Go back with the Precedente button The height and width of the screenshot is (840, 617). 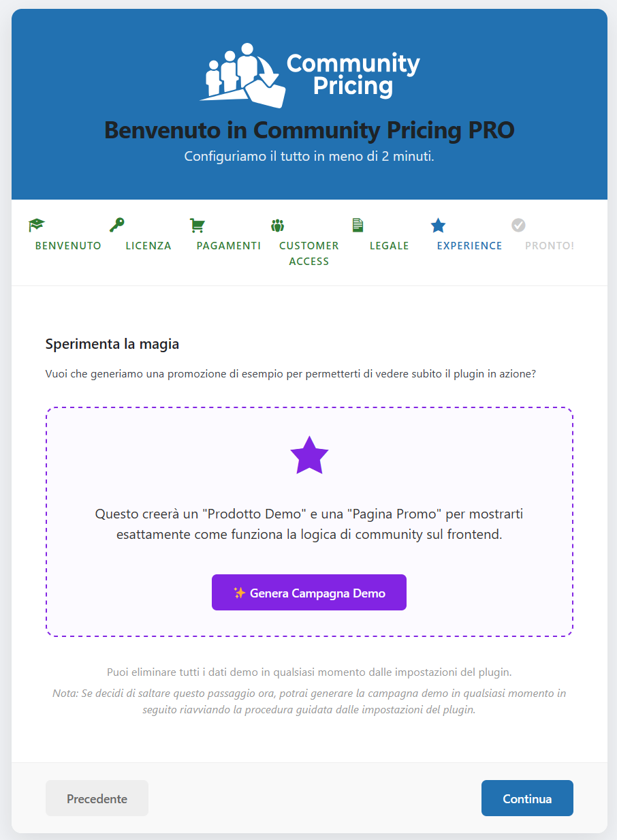pos(97,798)
